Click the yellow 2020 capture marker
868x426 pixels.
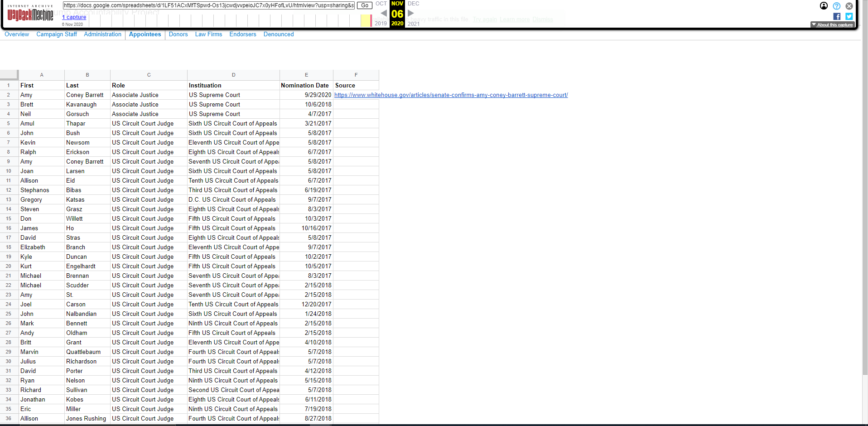[x=366, y=20]
